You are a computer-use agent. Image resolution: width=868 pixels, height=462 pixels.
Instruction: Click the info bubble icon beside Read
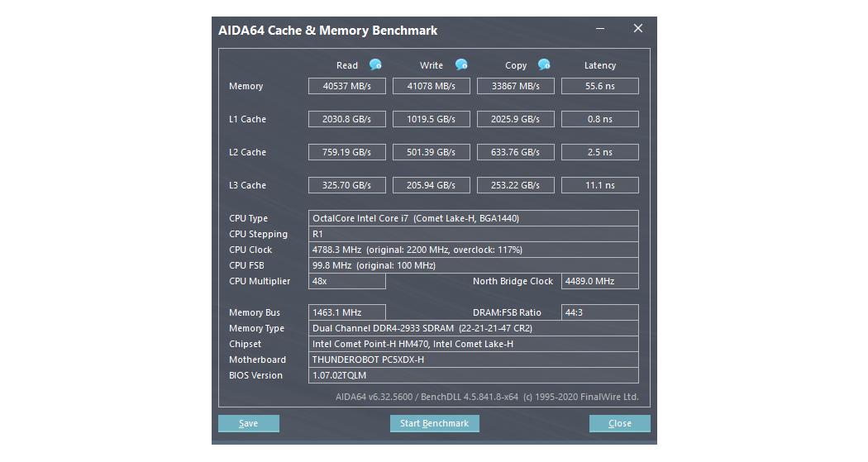[x=376, y=64]
